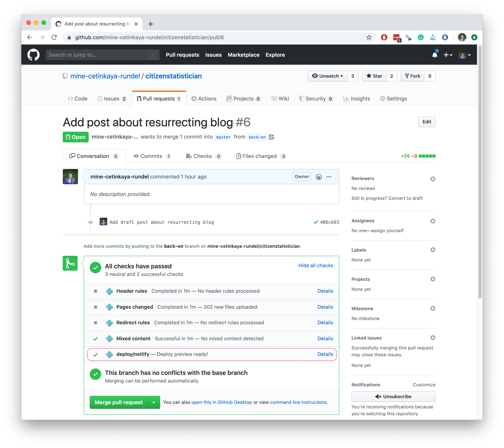This screenshot has width=504, height=448.
Task: Switch to the Files changed tab
Action: click(261, 156)
